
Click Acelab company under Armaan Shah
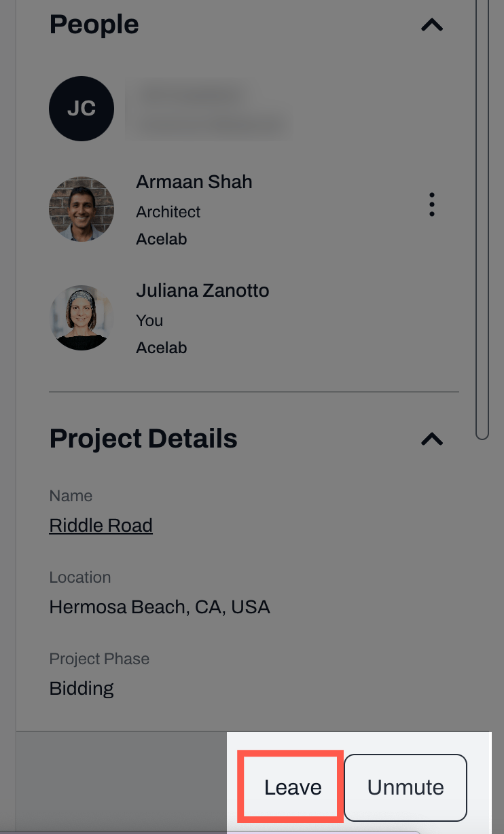161,239
